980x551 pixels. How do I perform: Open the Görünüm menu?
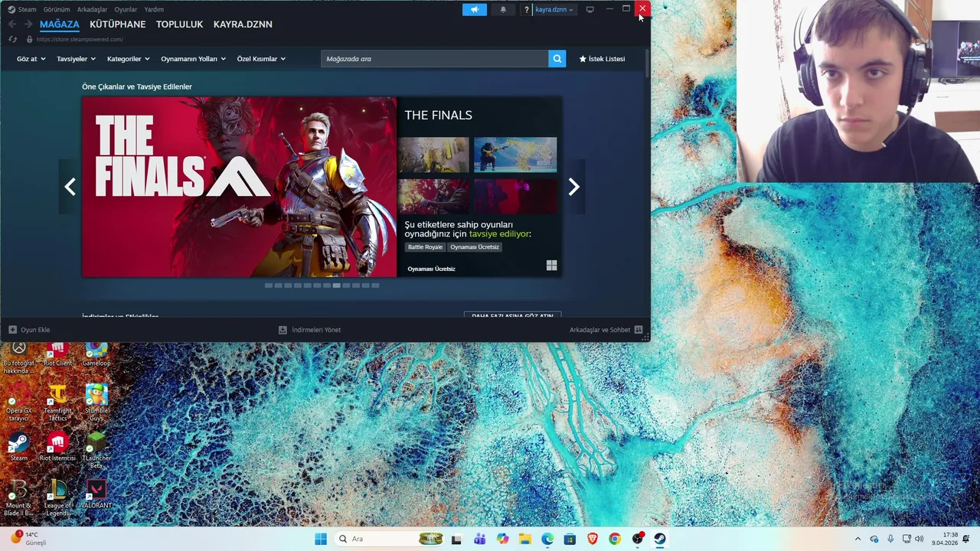57,9
